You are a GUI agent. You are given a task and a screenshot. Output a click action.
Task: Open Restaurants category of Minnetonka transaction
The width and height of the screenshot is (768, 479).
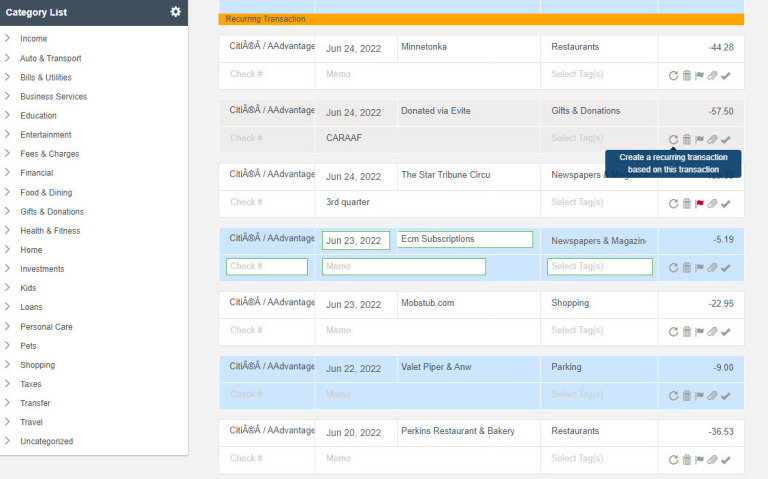point(575,47)
